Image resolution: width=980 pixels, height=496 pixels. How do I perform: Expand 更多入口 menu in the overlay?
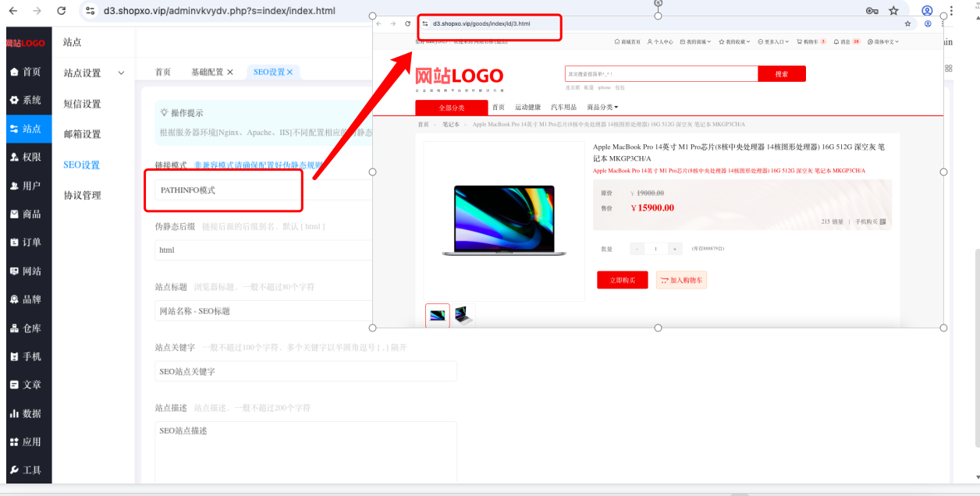pyautogui.click(x=773, y=42)
